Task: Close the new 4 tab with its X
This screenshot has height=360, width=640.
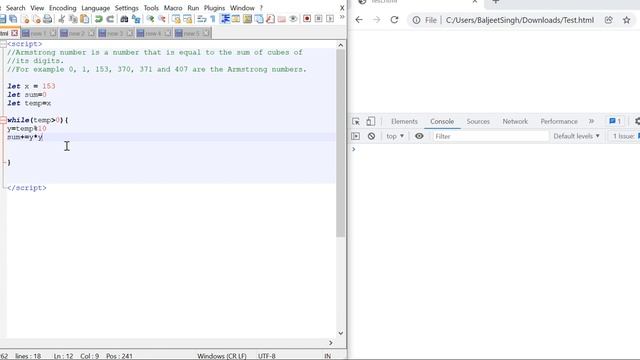Action: [168, 33]
